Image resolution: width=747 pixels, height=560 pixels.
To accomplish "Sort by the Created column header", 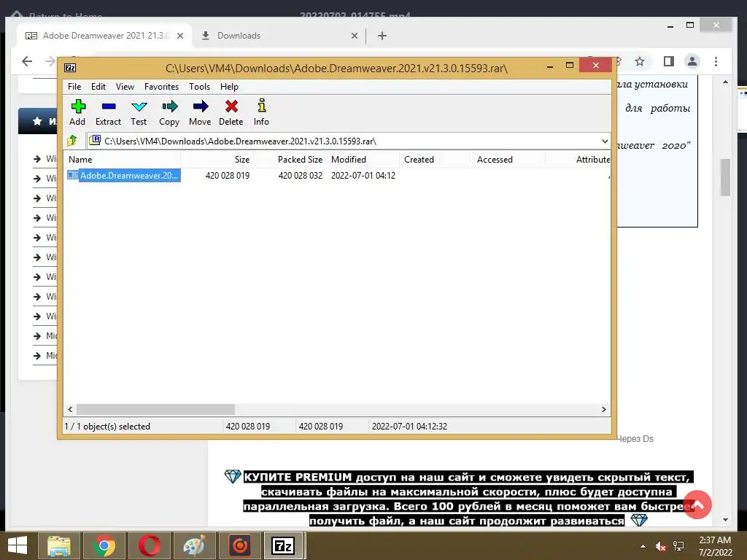I will point(436,160).
